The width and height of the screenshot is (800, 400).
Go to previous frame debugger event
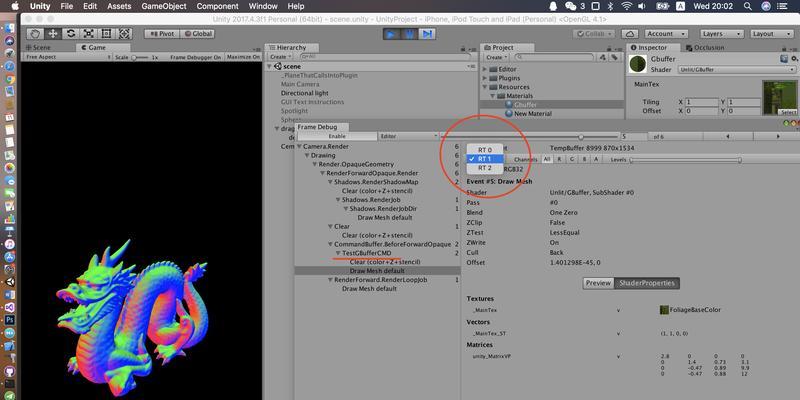(727, 136)
